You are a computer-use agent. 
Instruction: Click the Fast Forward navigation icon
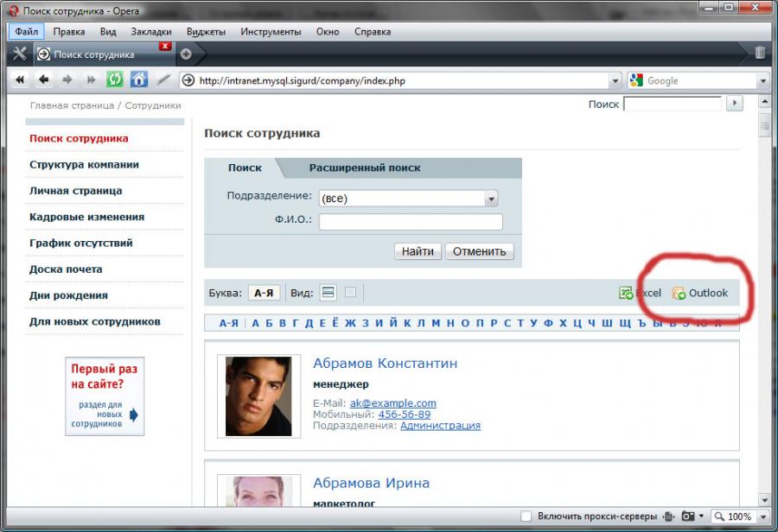tap(92, 79)
